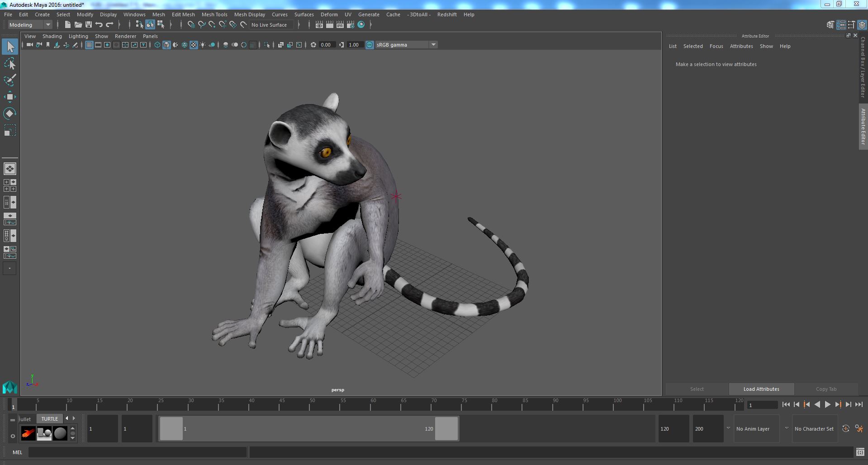Expand panel layout arrow below quick layouts
868x465 pixels.
(10, 268)
